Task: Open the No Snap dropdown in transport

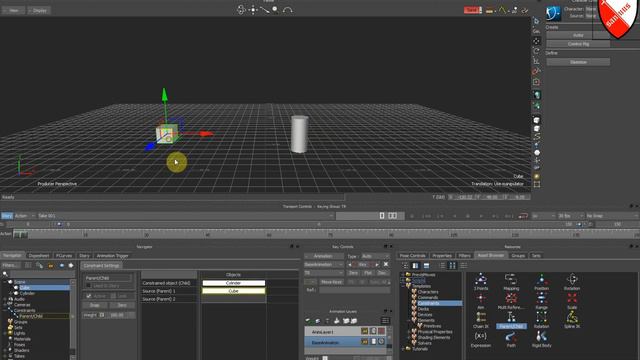Action: pos(612,216)
